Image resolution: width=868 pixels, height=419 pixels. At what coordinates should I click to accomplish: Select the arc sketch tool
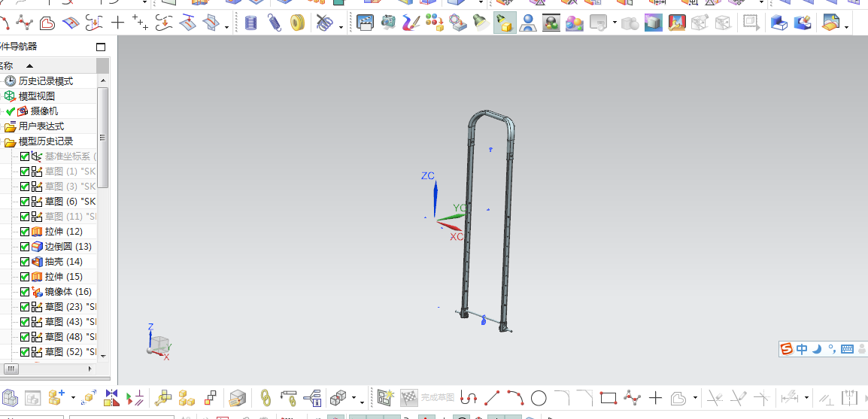point(515,397)
